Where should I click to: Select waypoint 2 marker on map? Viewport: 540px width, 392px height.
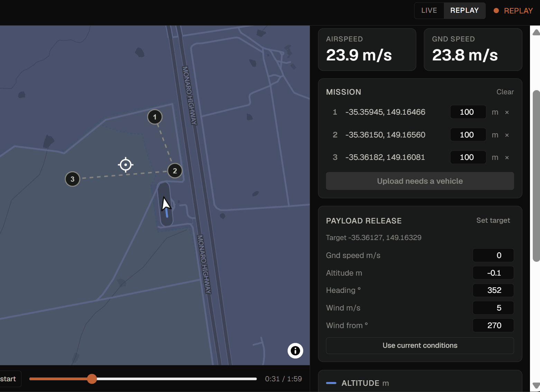[175, 171]
